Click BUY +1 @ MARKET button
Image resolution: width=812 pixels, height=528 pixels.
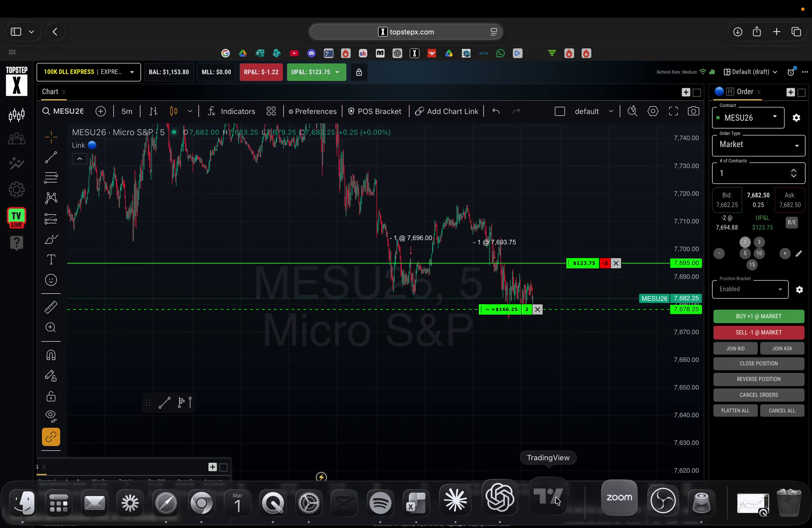click(758, 316)
